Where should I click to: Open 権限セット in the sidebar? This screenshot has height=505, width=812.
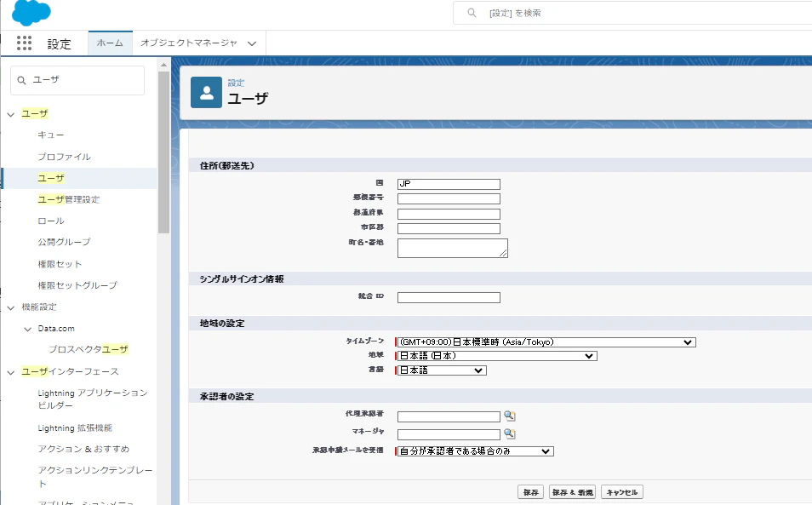(x=60, y=264)
